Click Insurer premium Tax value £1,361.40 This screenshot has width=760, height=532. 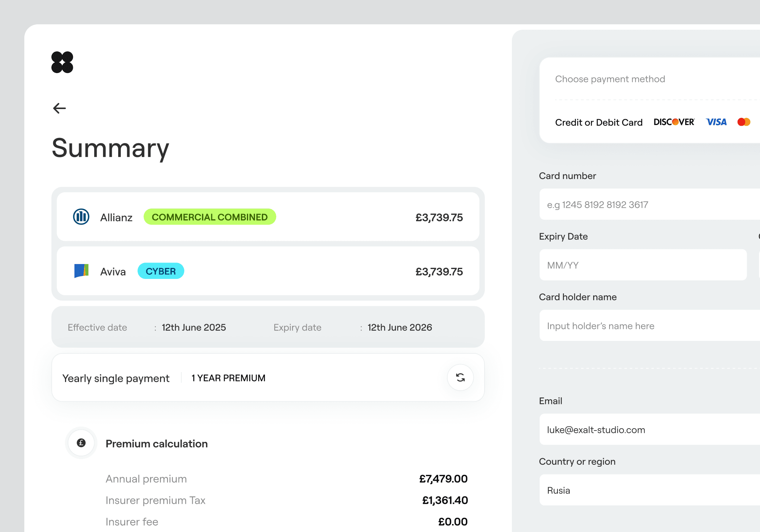click(445, 500)
